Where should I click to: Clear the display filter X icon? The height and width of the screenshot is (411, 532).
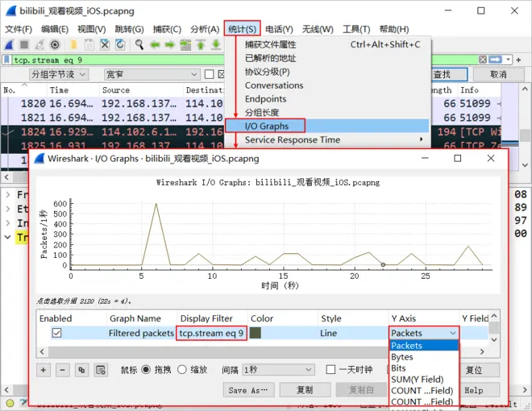(x=483, y=60)
